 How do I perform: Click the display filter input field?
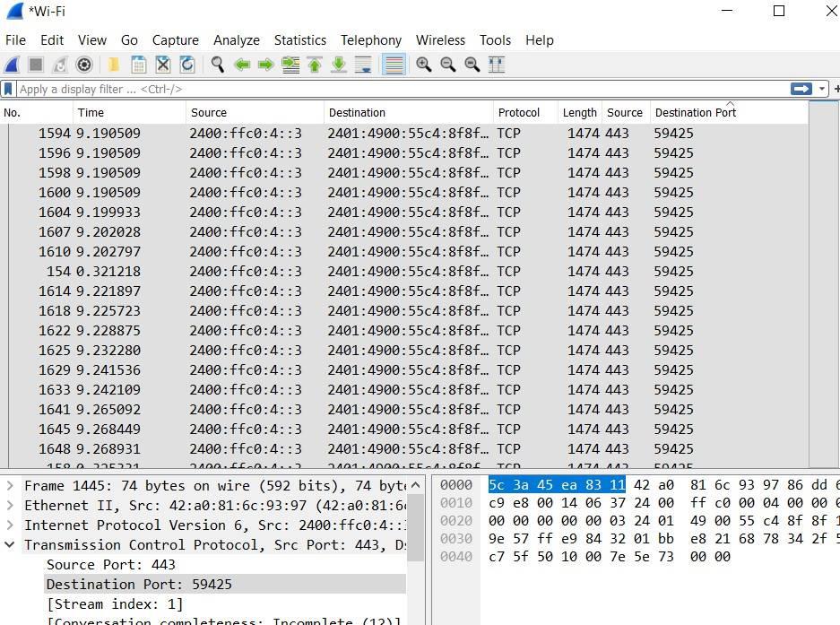click(402, 89)
